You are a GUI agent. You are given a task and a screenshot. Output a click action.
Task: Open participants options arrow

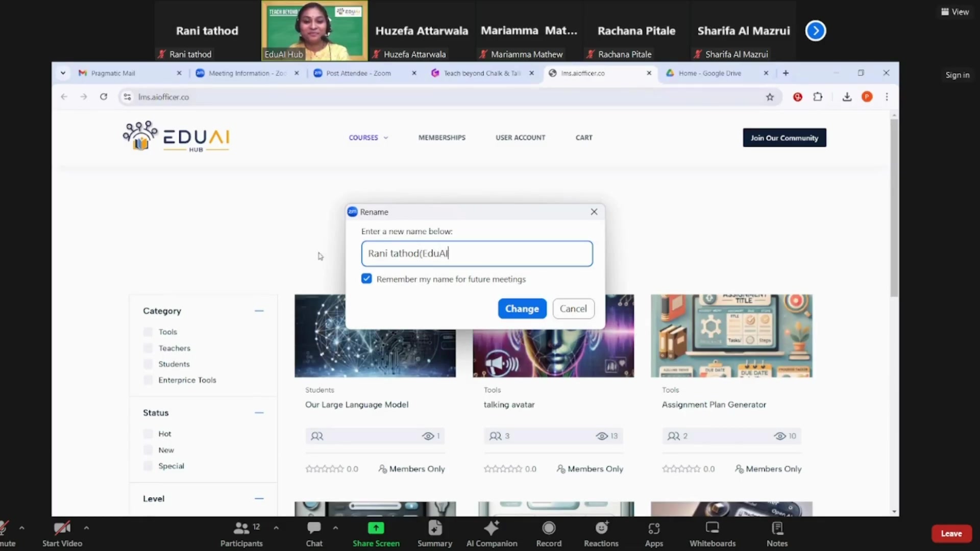pos(276,528)
